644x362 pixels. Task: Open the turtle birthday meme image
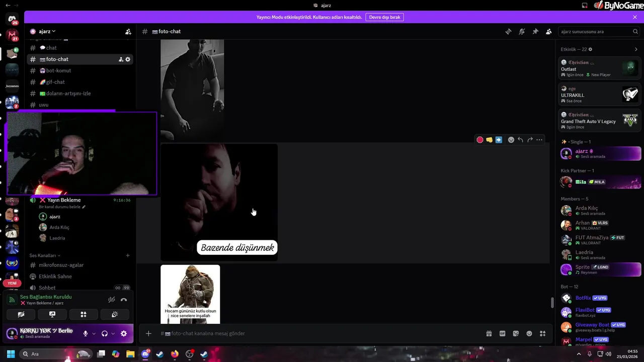[x=190, y=294]
